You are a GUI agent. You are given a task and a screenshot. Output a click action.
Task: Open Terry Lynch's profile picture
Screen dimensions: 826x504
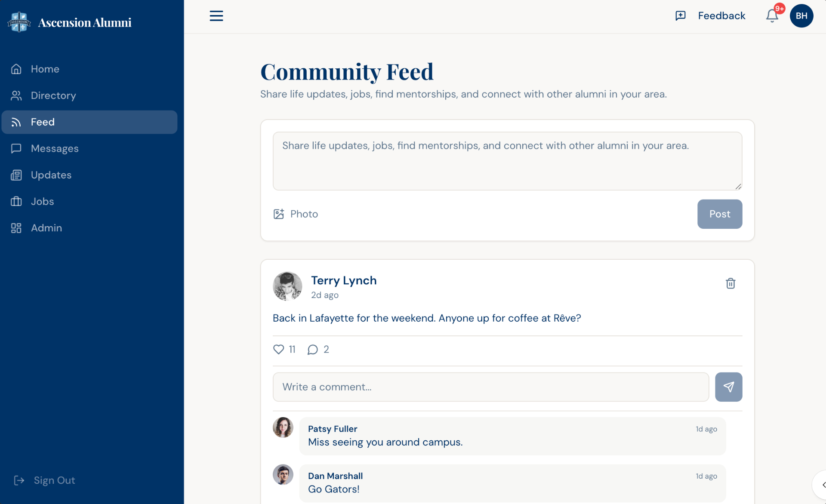287,286
